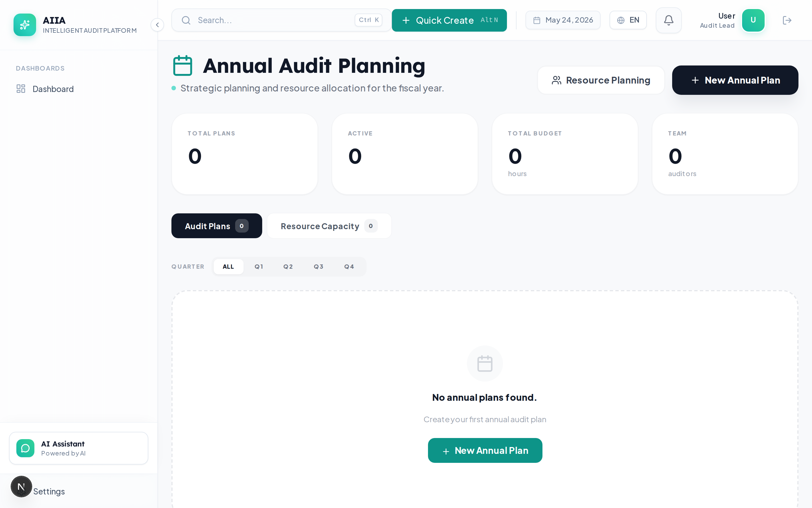Click the AIIA sparkle logo icon
Viewport: 812px width, 508px height.
click(25, 25)
